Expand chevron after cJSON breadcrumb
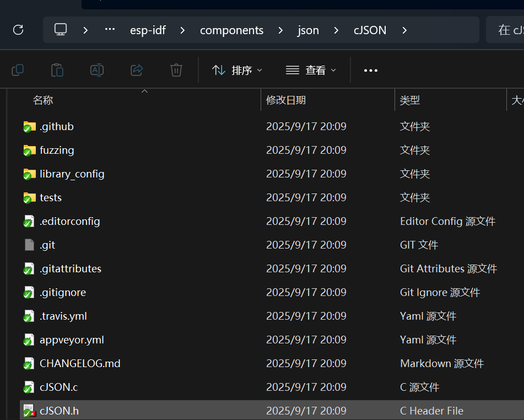 tap(404, 30)
